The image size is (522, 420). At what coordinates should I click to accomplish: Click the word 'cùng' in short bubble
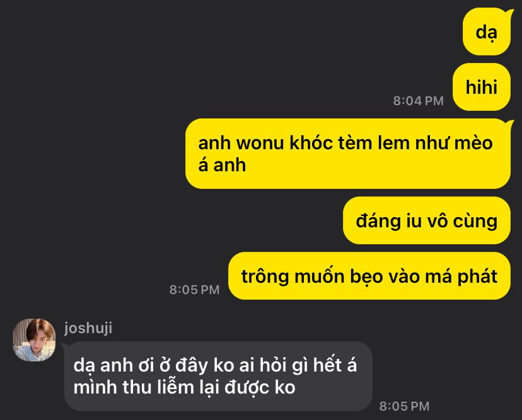[x=475, y=222]
